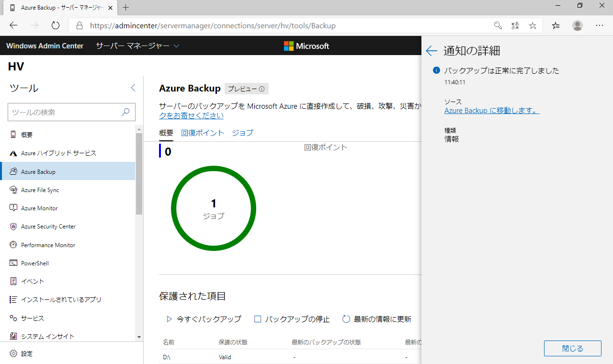Follow the Azure Backup に移動します link

point(492,111)
